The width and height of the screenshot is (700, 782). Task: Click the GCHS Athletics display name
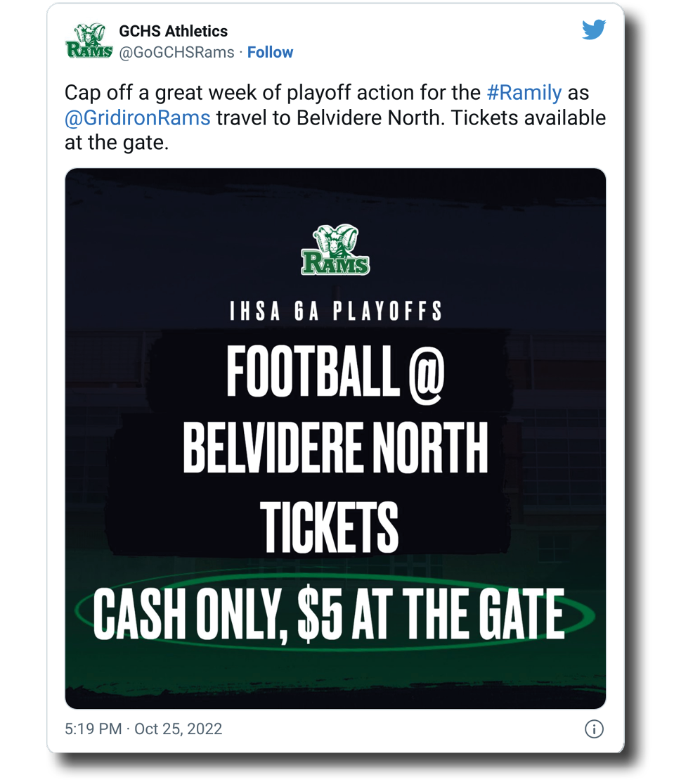[173, 31]
